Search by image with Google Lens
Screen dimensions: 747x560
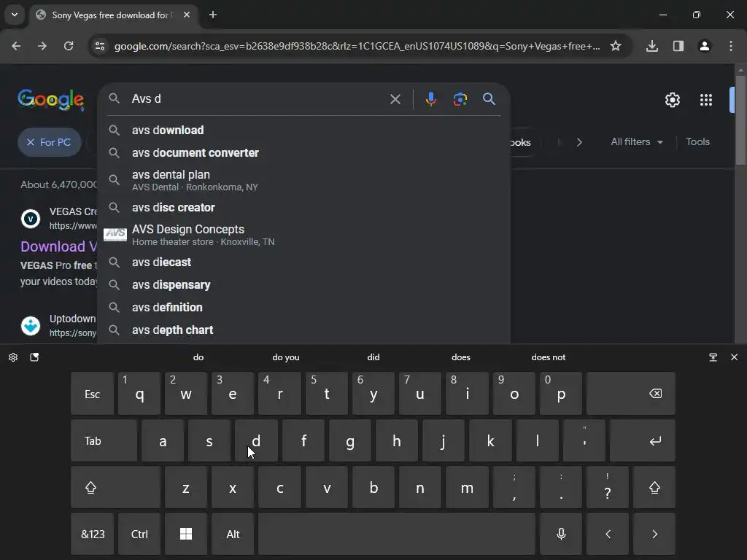click(460, 99)
